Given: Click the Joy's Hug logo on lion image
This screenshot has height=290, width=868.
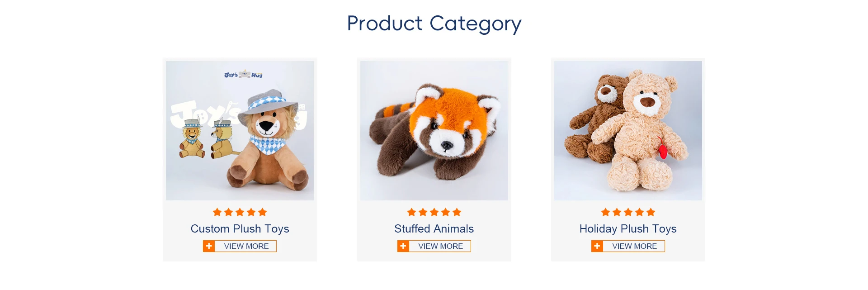Looking at the screenshot, I should 243,75.
